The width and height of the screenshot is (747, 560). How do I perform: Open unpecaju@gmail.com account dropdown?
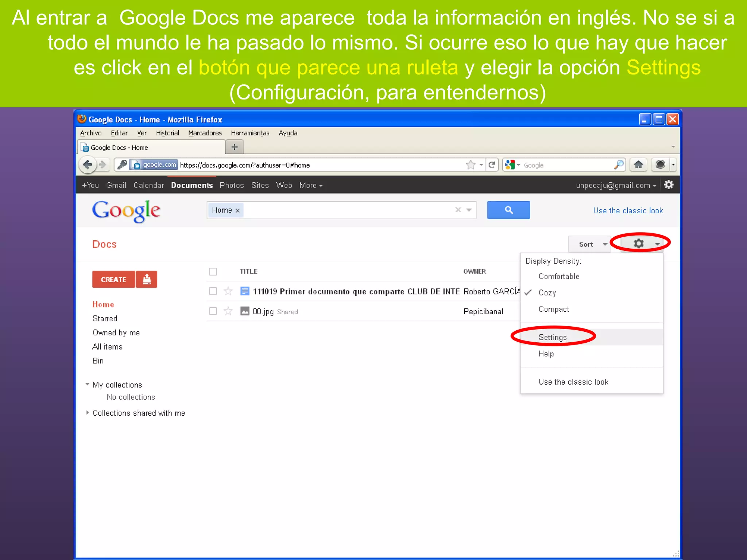616,185
